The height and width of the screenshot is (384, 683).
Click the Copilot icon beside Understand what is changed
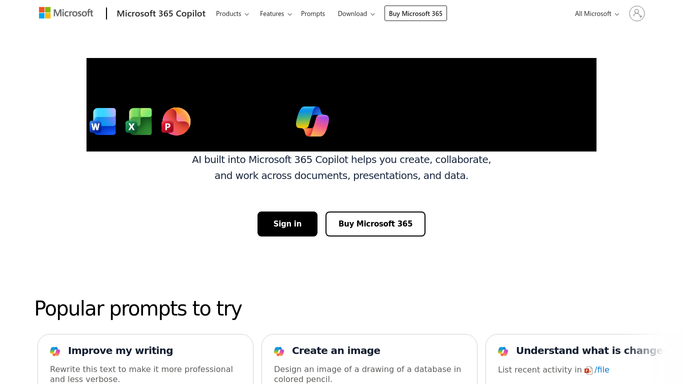pyautogui.click(x=503, y=351)
